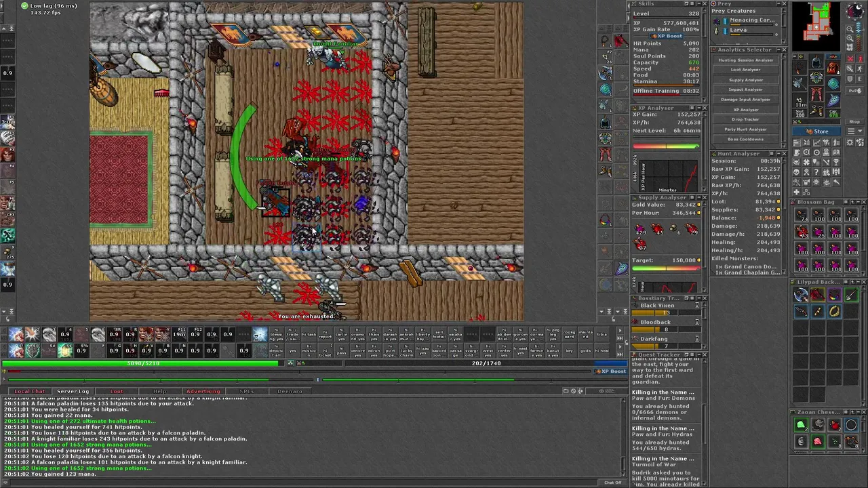The width and height of the screenshot is (868, 488).
Task: Select the weapon hand slot
Action: click(800, 83)
